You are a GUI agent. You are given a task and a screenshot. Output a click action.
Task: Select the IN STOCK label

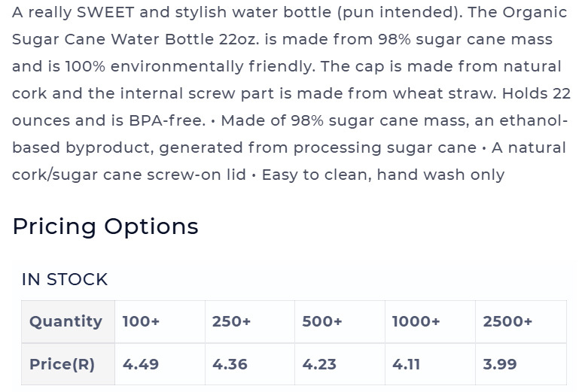(x=65, y=279)
